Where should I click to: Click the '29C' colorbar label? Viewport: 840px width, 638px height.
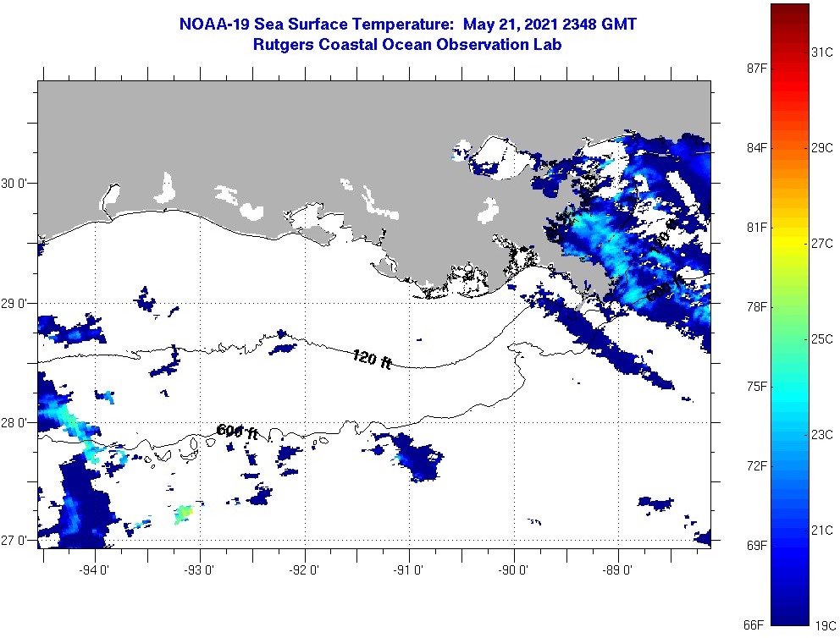[822, 148]
